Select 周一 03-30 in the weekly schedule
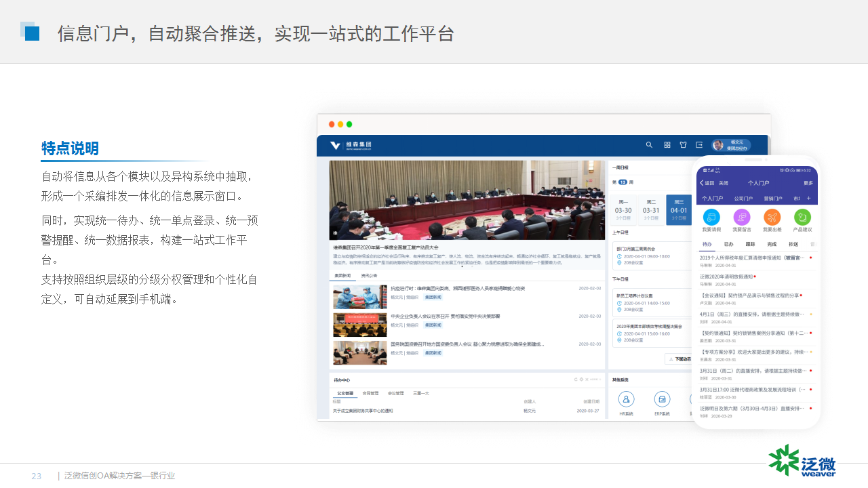 623,209
